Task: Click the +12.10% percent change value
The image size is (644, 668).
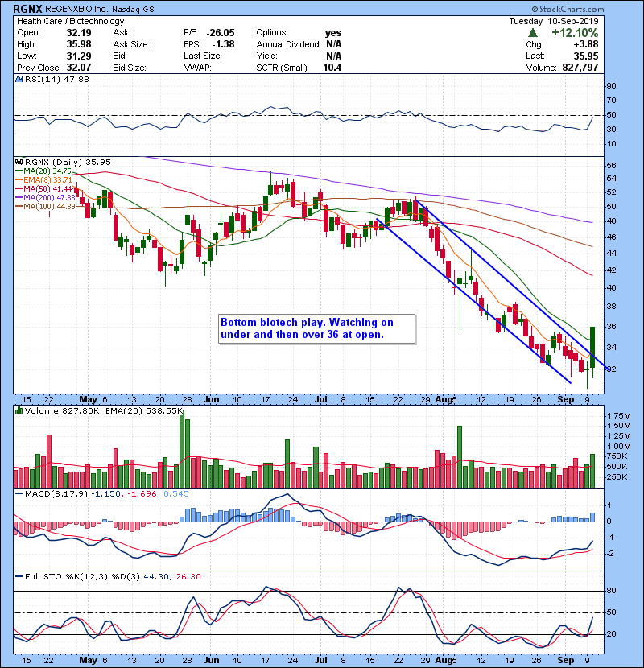Action: [575, 33]
